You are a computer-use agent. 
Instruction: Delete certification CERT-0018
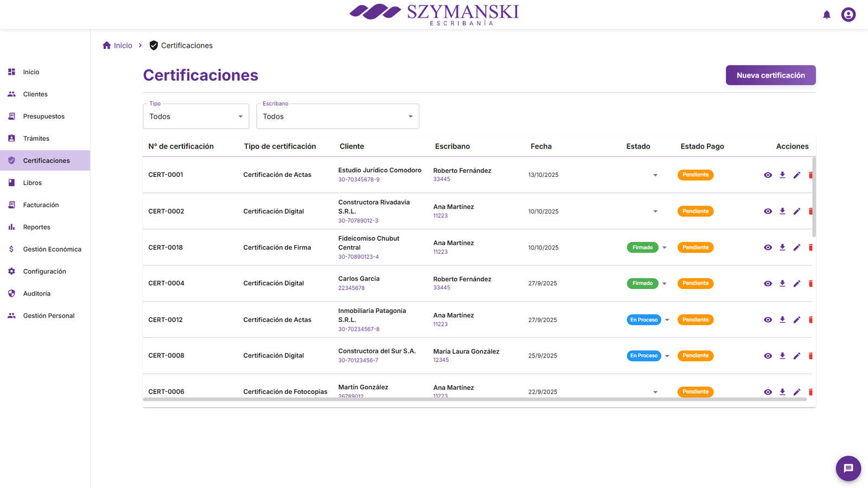click(x=810, y=248)
